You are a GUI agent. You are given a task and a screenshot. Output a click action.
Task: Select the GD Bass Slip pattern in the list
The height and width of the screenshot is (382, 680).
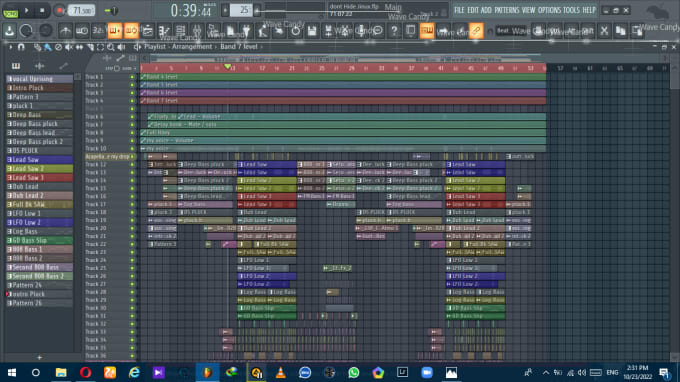pyautogui.click(x=39, y=240)
